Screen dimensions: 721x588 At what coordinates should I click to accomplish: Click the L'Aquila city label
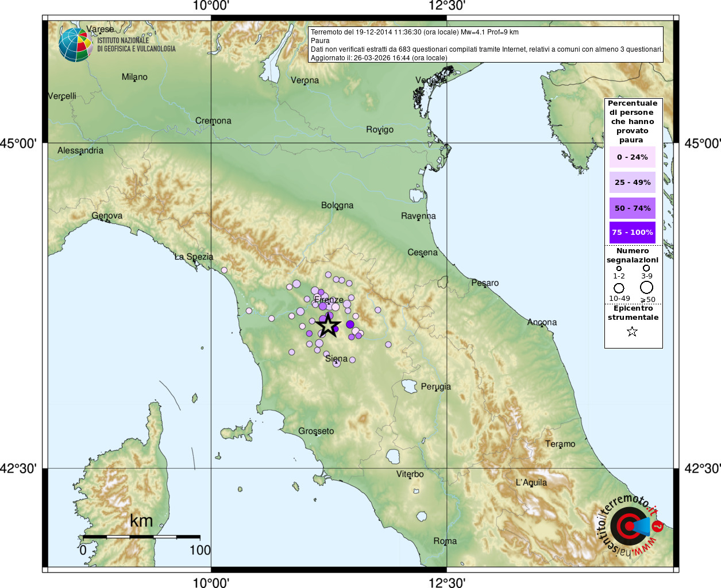click(531, 482)
